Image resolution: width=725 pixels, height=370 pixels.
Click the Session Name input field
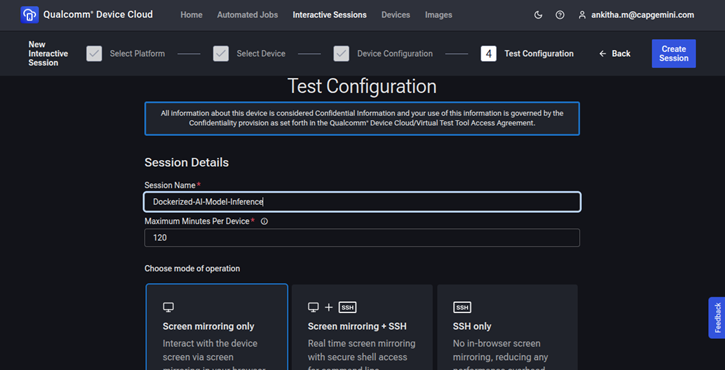tap(362, 202)
